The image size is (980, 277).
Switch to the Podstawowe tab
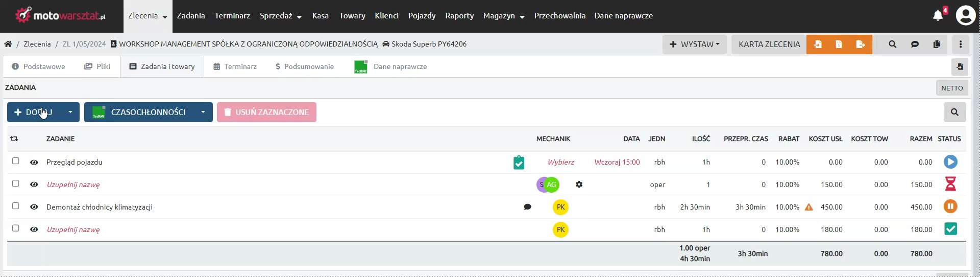[38, 66]
